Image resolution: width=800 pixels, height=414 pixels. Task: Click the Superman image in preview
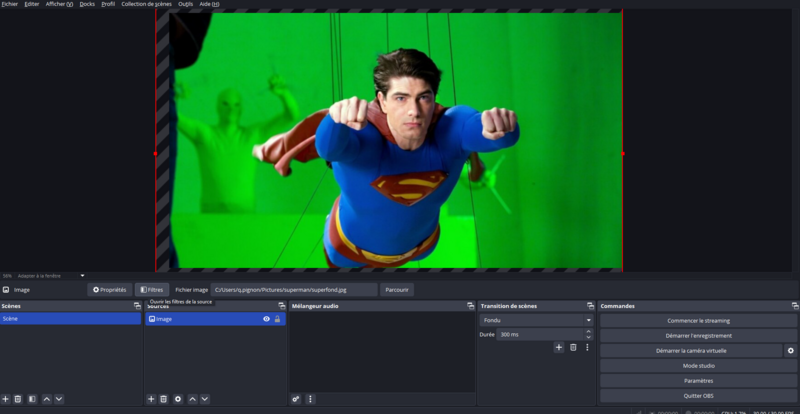[396, 140]
